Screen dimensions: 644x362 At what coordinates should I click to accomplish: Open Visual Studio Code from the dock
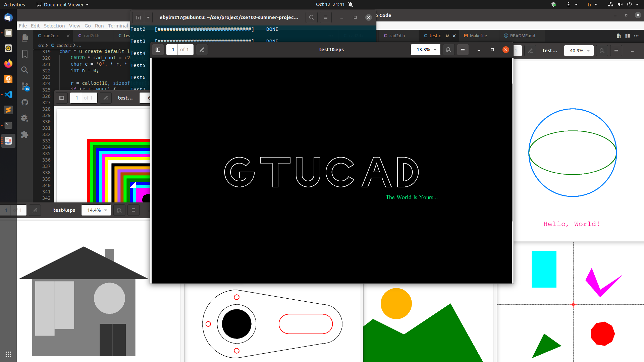click(8, 95)
